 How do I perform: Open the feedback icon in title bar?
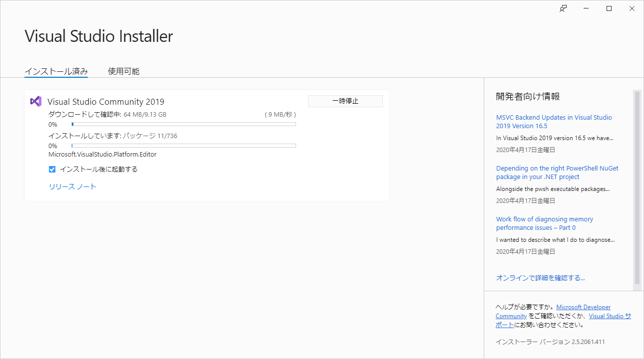563,8
